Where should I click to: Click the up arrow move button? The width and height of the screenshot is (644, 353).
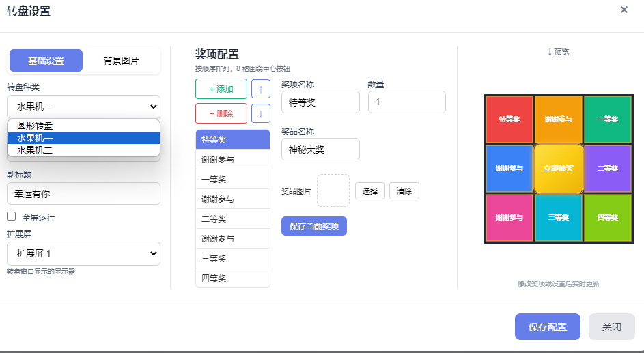coord(260,89)
